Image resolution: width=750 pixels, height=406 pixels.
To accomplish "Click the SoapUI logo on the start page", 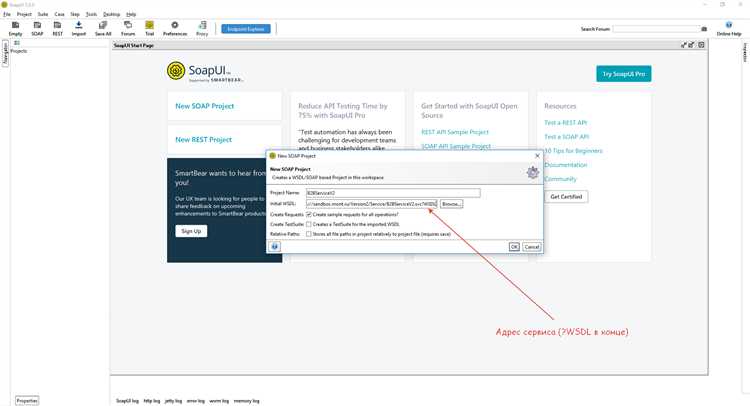I will tap(206, 72).
